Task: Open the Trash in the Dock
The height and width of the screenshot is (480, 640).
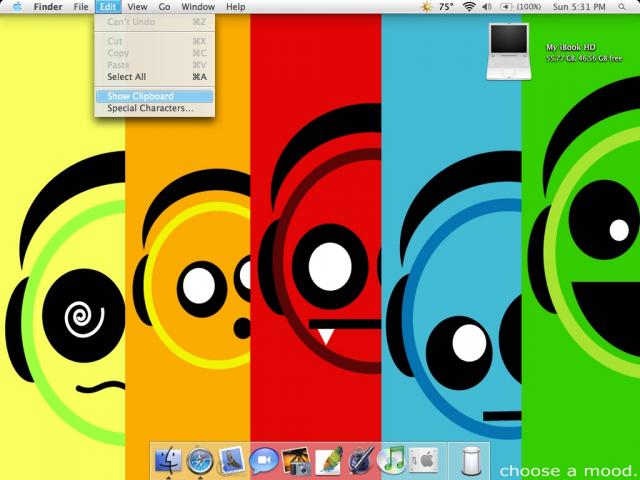Action: (470, 461)
